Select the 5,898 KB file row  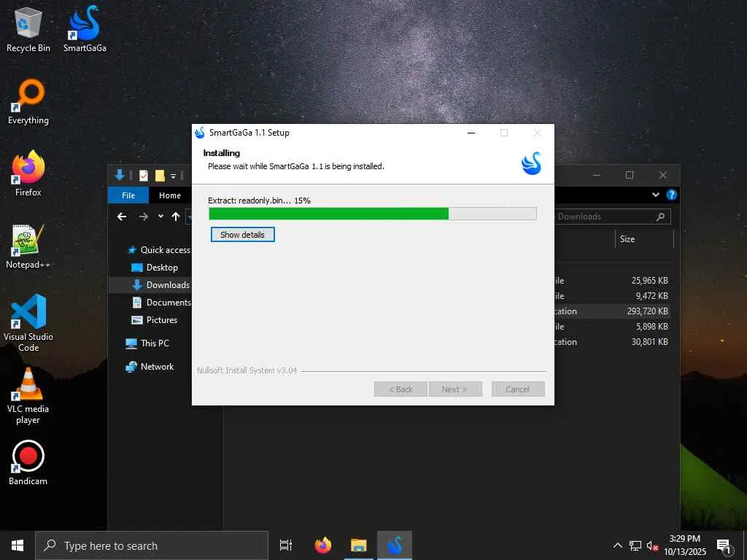click(612, 326)
